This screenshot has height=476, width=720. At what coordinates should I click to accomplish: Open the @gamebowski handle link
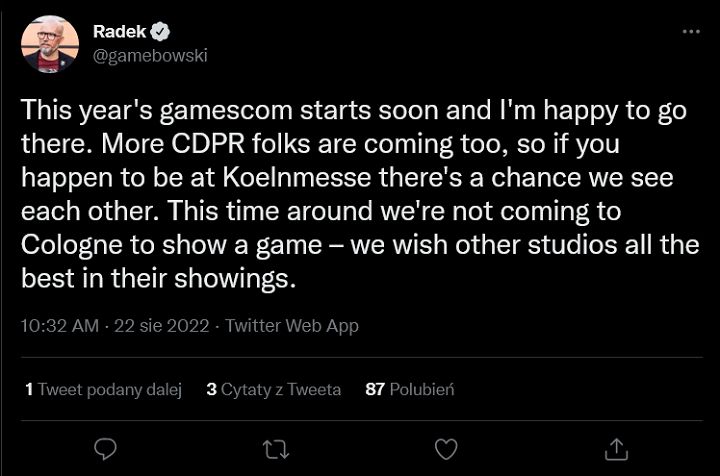point(150,56)
